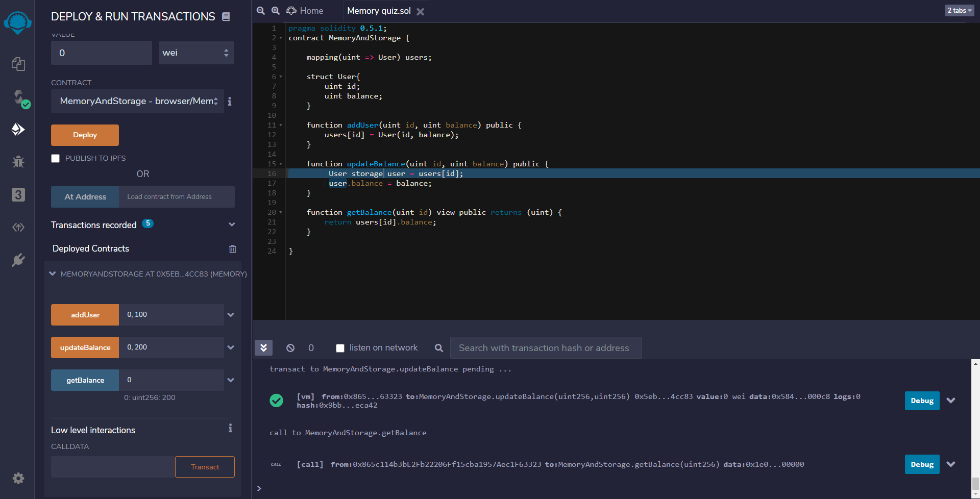Click the contract info icon beside selector
Screen dimensions: 980x499
[x=230, y=102]
